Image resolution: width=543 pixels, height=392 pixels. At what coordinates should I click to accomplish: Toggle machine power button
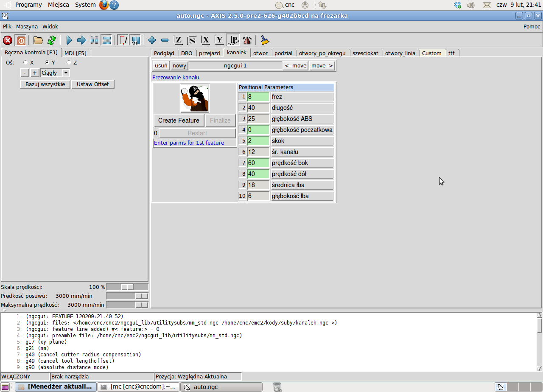21,40
